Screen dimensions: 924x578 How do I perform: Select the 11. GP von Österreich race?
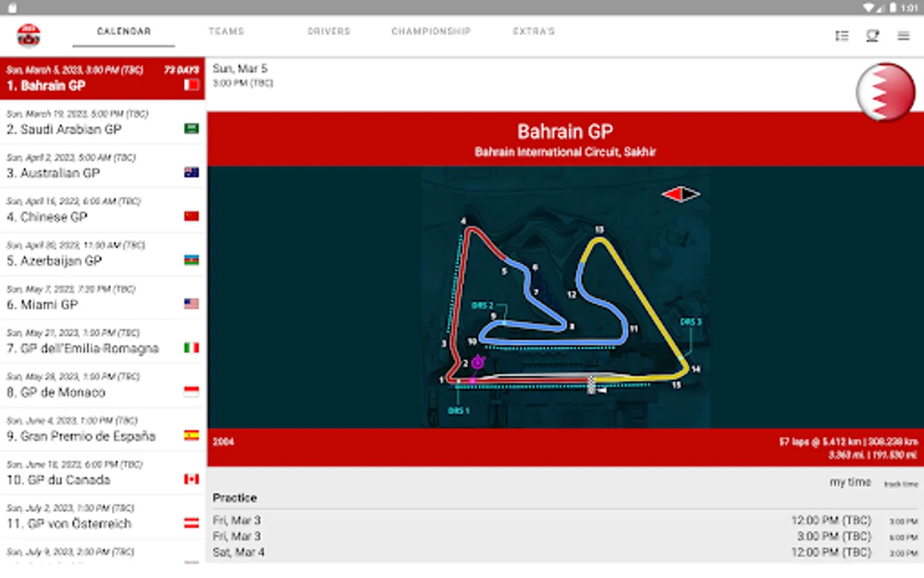click(103, 516)
